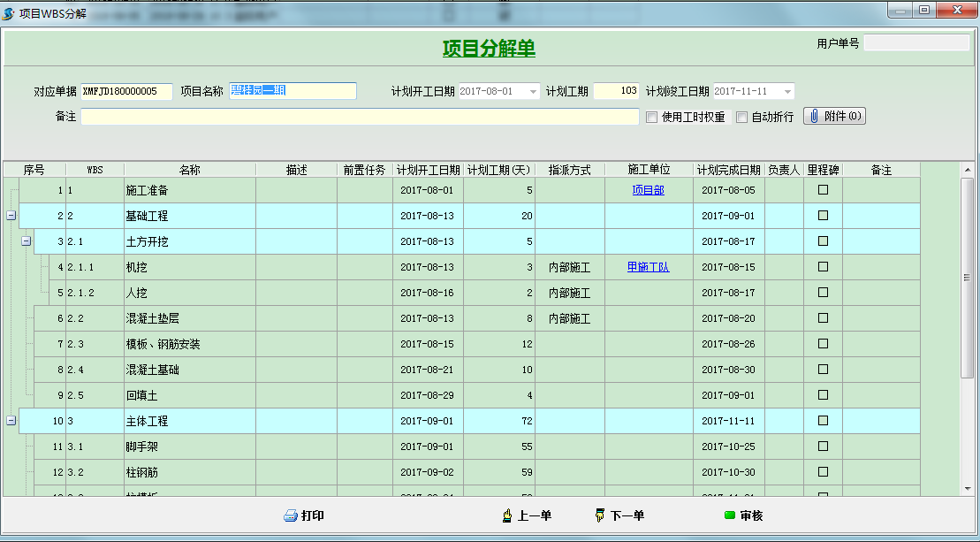Open the 项目部 link
This screenshot has width=980, height=542.
coord(648,190)
